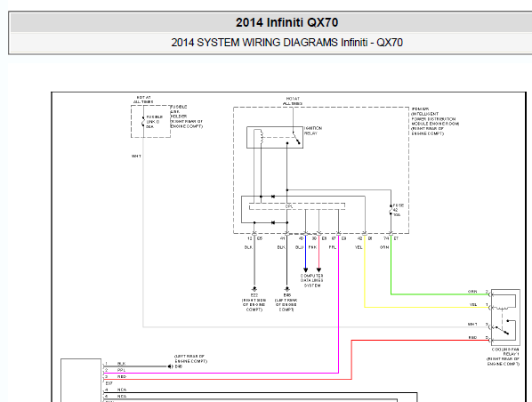Click the 'COOLING FAN RELAY 1' label
532x402 pixels.
504,357
